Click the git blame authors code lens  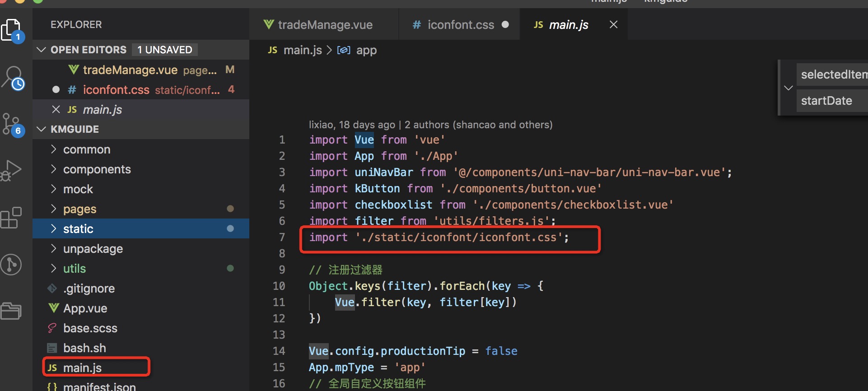pos(430,125)
